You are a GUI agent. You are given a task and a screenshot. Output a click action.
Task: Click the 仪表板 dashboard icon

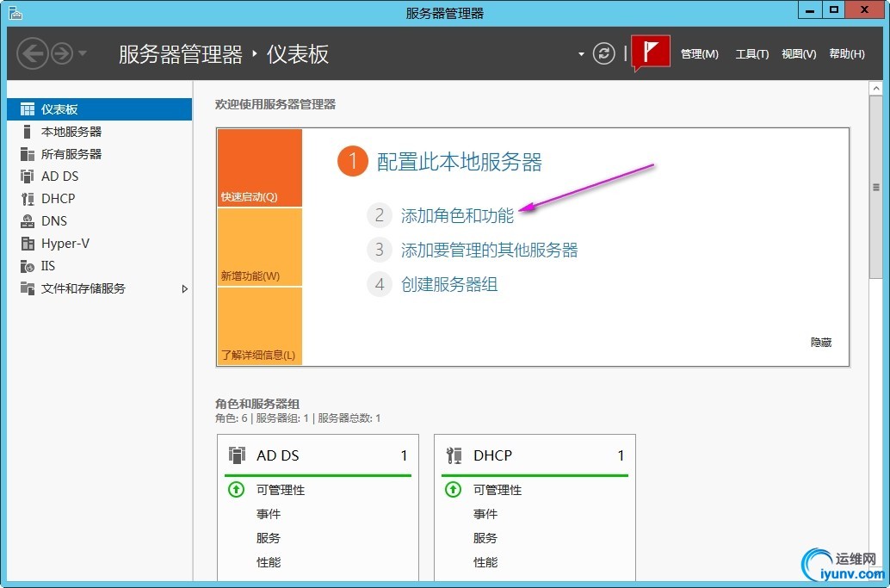28,109
